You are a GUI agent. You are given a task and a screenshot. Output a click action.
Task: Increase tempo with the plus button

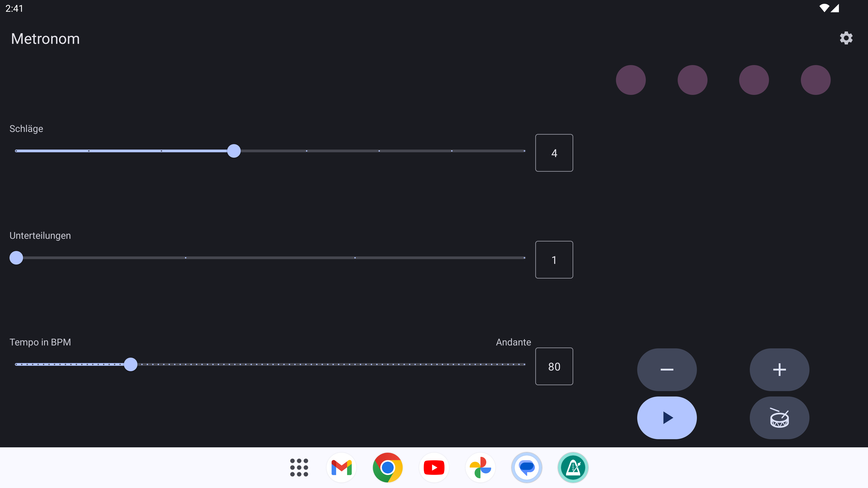point(779,369)
